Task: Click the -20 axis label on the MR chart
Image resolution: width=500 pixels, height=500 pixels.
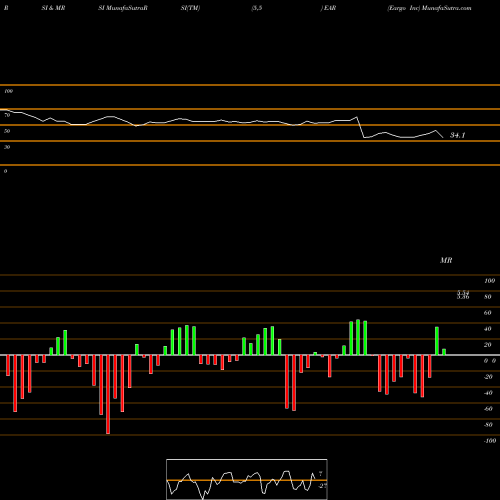Action: pyautogui.click(x=488, y=377)
